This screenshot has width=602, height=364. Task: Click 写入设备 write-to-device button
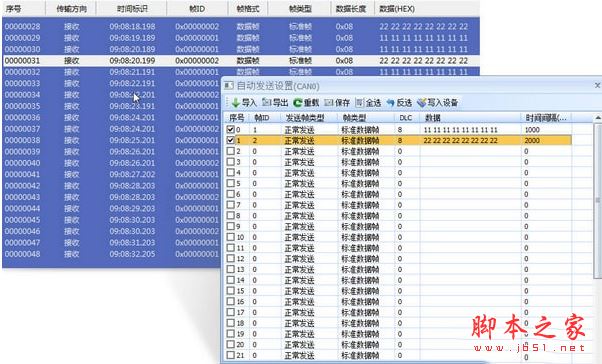pos(438,103)
